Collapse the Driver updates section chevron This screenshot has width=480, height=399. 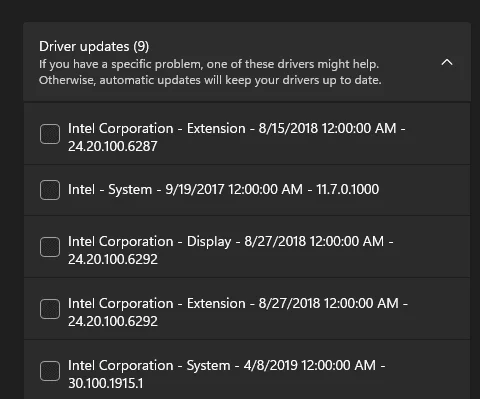point(447,62)
